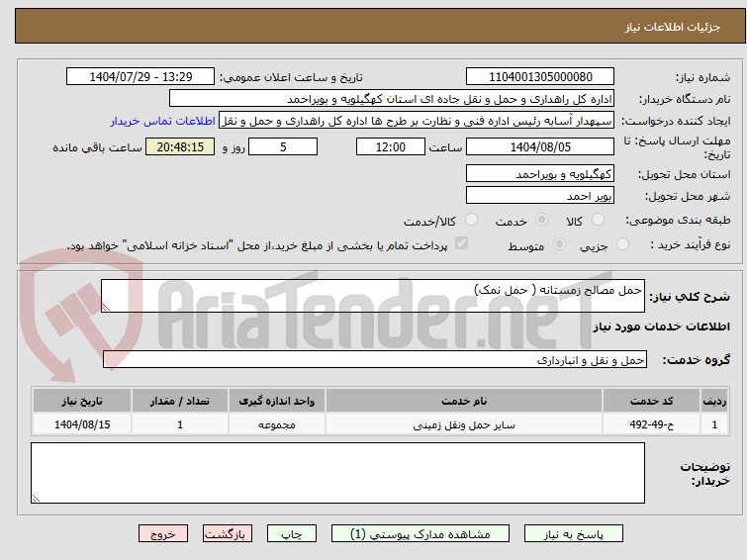Click the announcement date field 1404/07/29 - 13:29
Viewport: 747px width, 560px height.
140,77
